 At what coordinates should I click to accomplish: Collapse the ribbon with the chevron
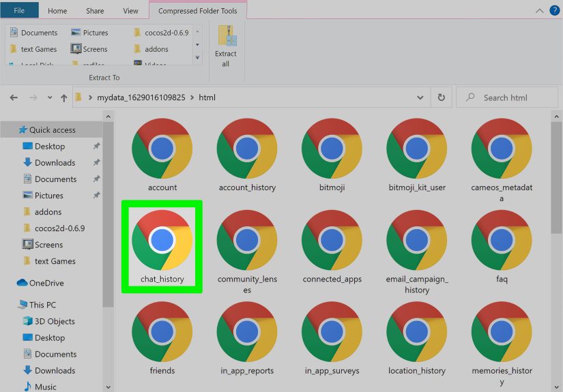[x=539, y=11]
